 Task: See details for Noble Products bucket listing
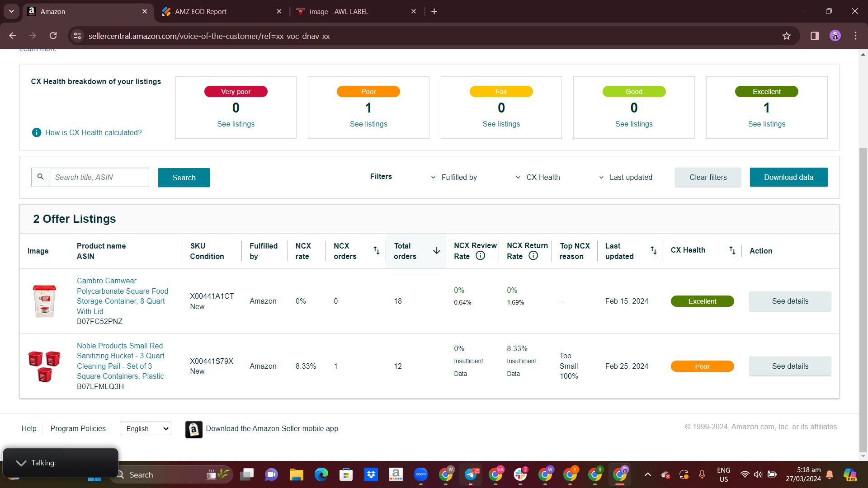coord(790,366)
